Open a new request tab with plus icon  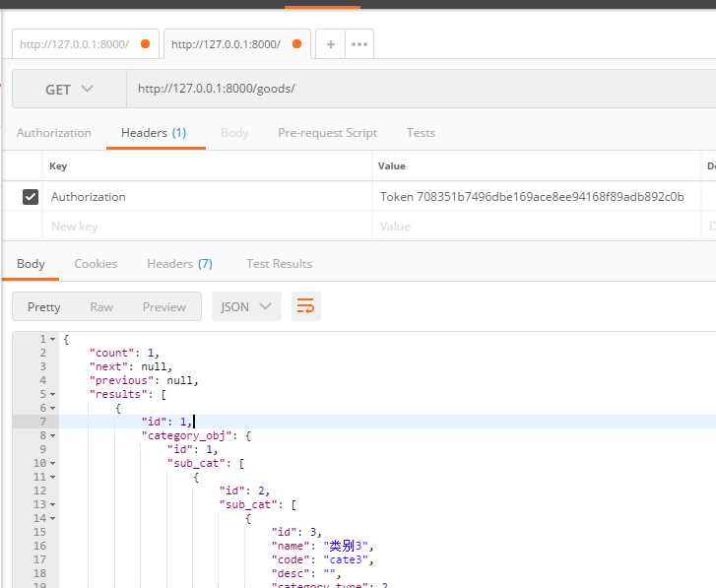pyautogui.click(x=331, y=44)
